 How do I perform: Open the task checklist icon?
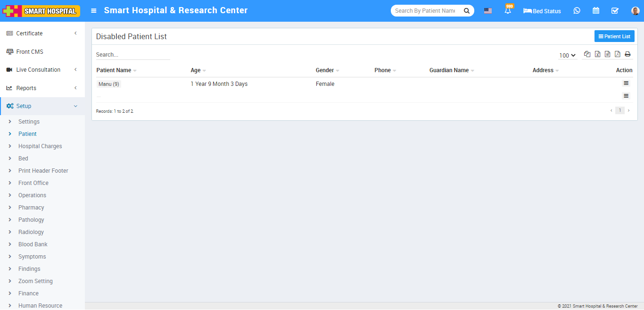[615, 11]
